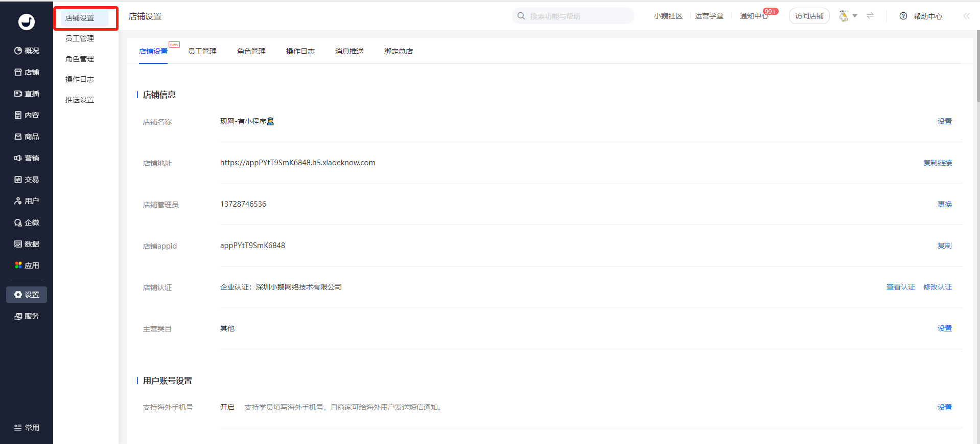Viewport: 980px width, 444px height.
Task: Open the 设置 settings section
Action: point(27,295)
